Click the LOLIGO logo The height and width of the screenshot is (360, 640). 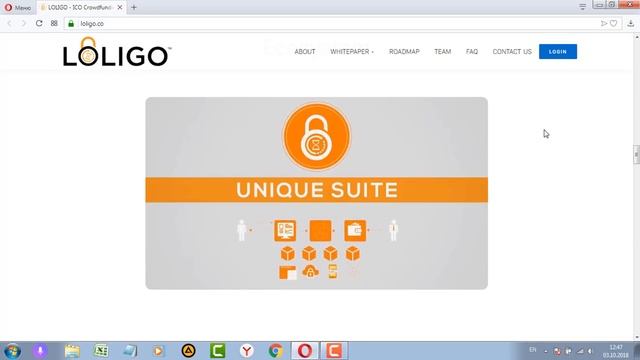pyautogui.click(x=117, y=52)
